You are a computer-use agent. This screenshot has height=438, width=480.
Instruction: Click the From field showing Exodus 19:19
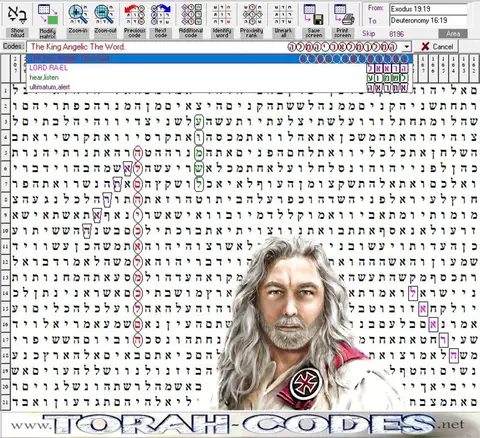(x=428, y=9)
